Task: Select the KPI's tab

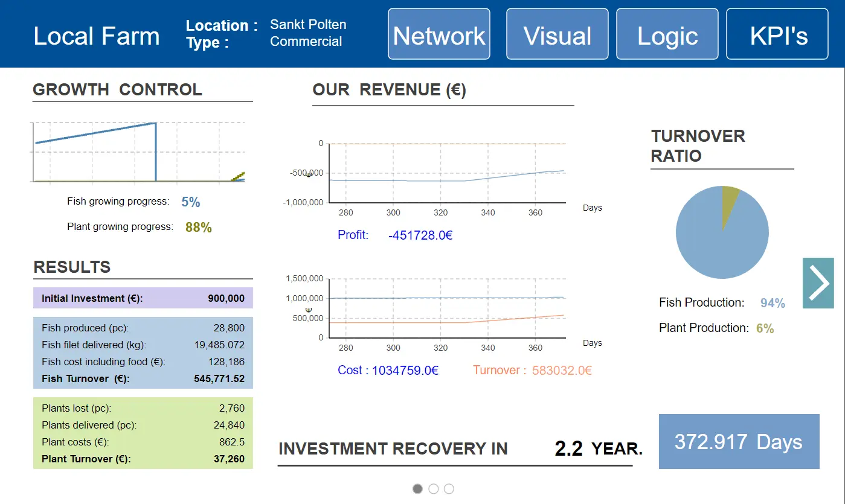Action: [x=777, y=34]
